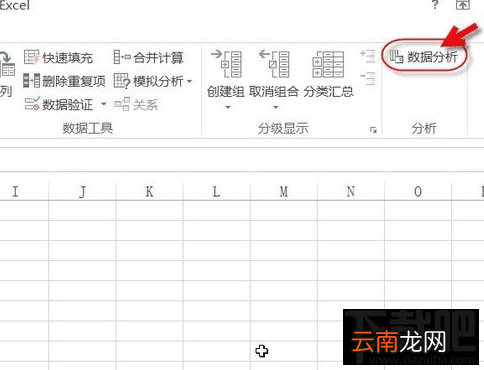
Task: Click the 合并计算 label
Action: coord(158,58)
